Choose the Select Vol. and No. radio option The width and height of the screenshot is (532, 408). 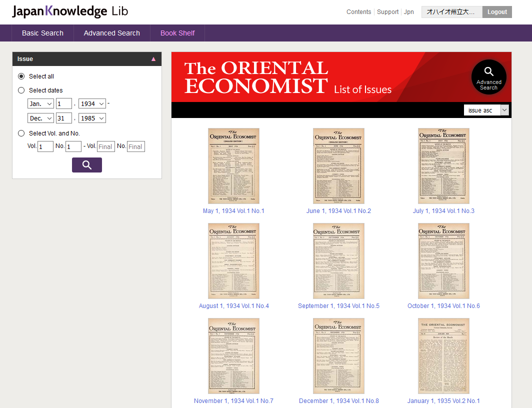click(x=21, y=133)
